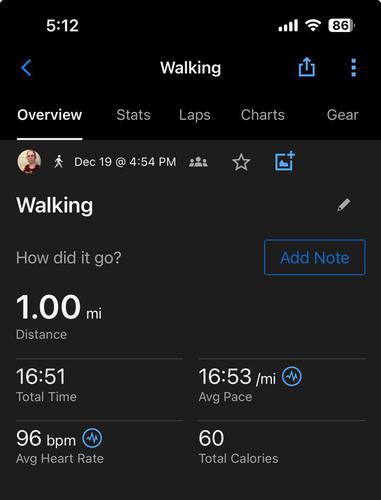Tap the battery indicator in status bar
The image size is (381, 500).
tap(342, 25)
